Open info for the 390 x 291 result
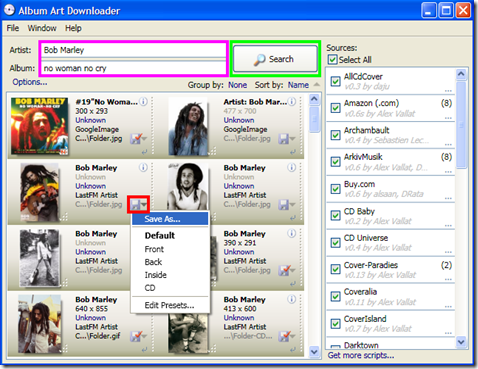This screenshot has width=478, height=369. coord(292,233)
